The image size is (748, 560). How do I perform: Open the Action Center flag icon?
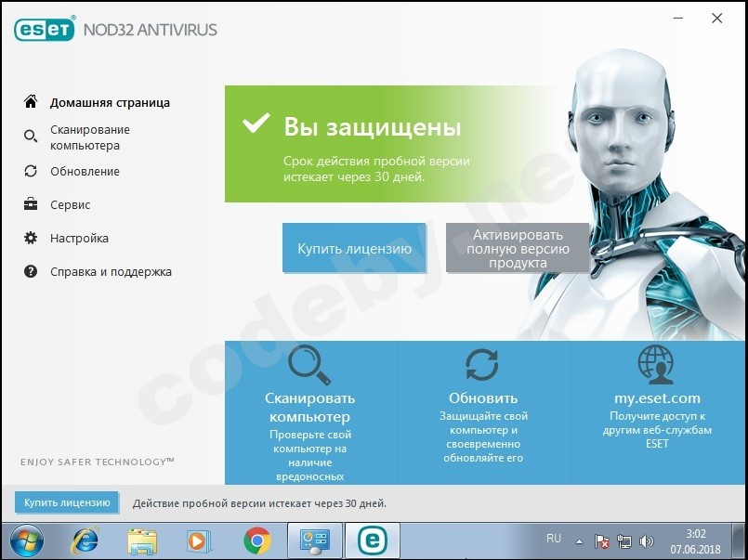(x=601, y=541)
